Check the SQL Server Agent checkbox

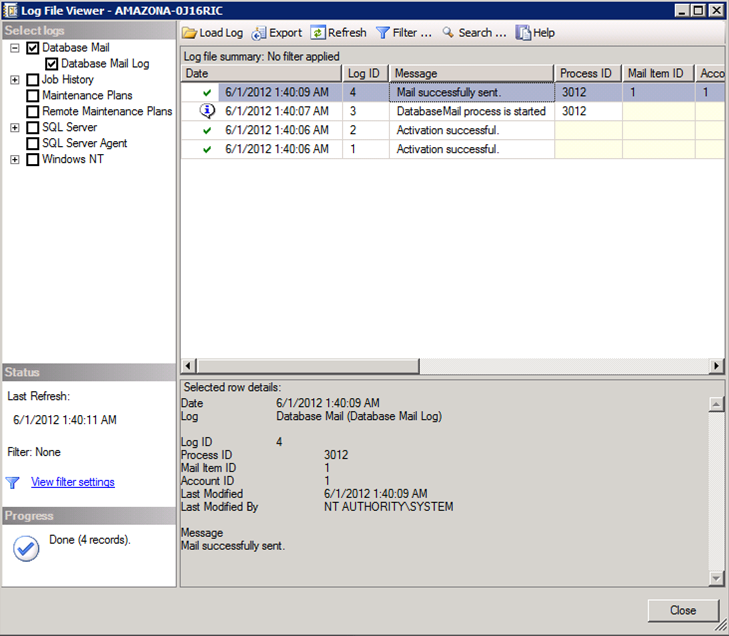pyautogui.click(x=33, y=143)
